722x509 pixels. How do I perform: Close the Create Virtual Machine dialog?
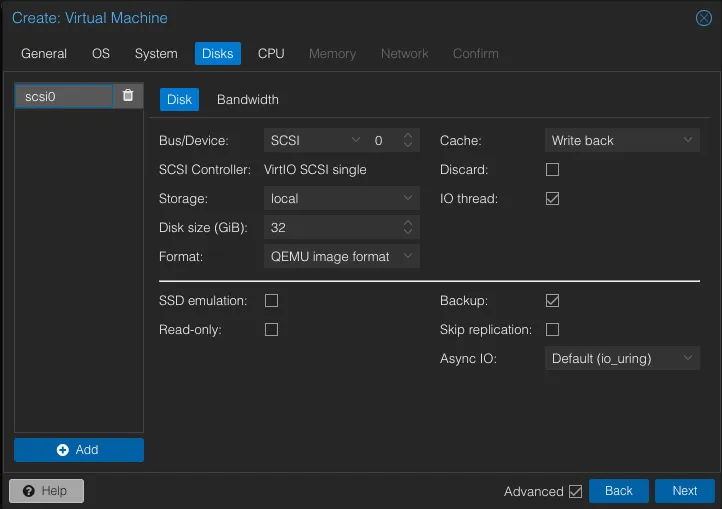(x=703, y=18)
